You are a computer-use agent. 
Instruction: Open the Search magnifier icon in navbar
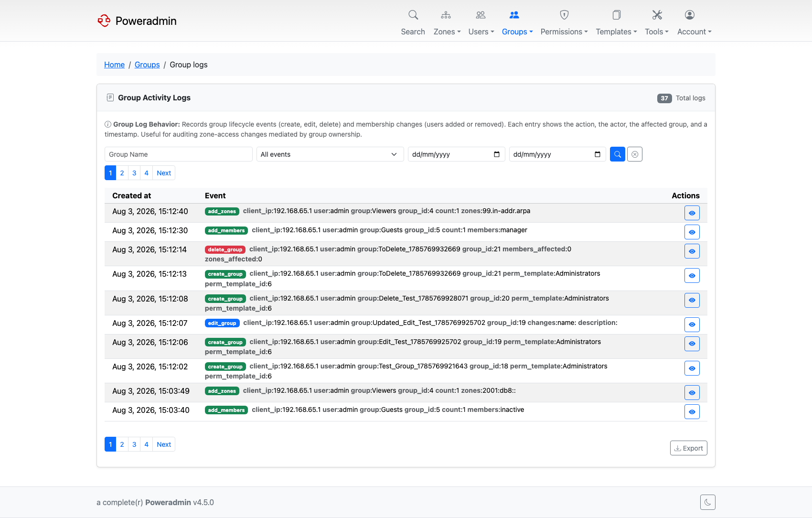(x=413, y=15)
